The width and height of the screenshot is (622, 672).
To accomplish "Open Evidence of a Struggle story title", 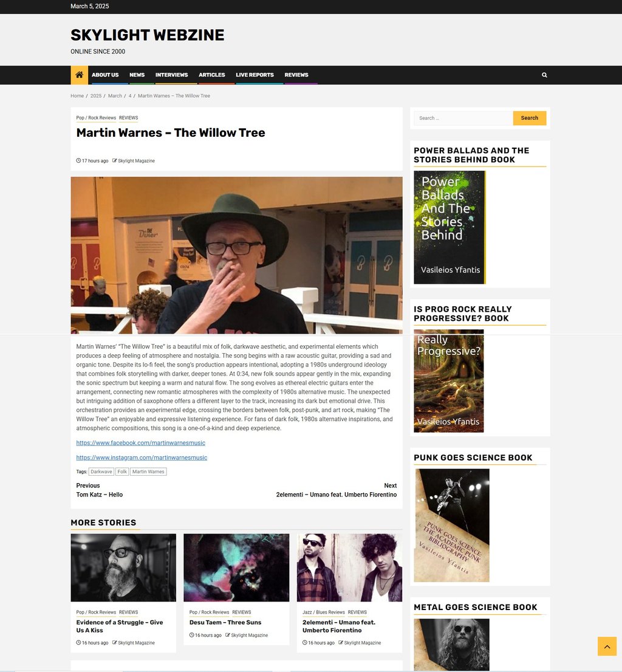I will [x=120, y=626].
